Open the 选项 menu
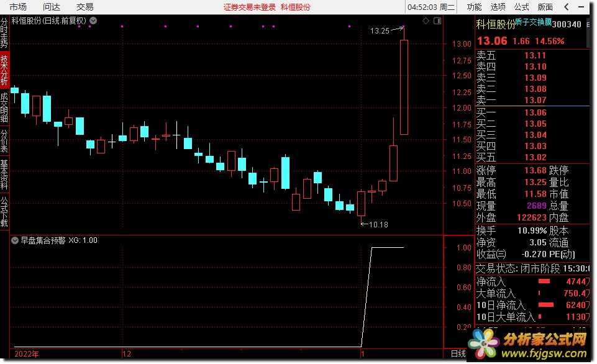The height and width of the screenshot is (364, 597). coord(498,7)
